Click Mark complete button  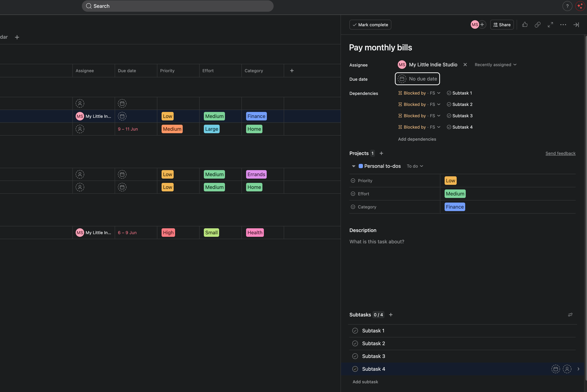click(370, 24)
